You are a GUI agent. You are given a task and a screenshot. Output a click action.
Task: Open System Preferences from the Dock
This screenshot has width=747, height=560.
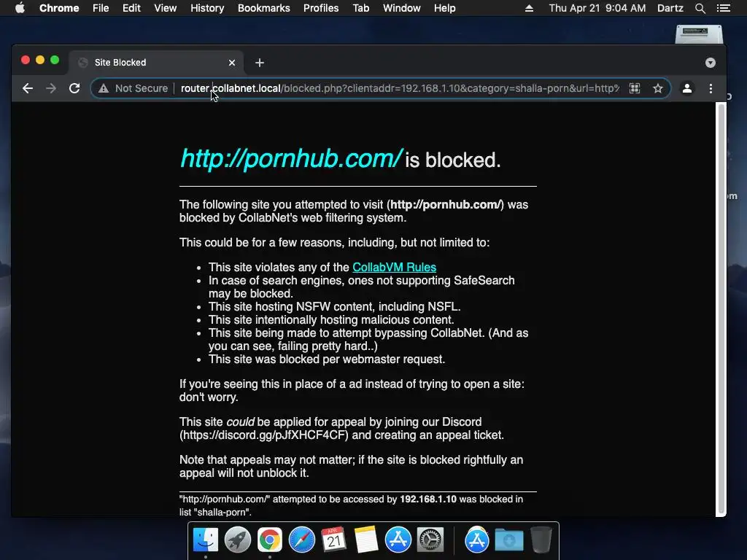(x=430, y=540)
